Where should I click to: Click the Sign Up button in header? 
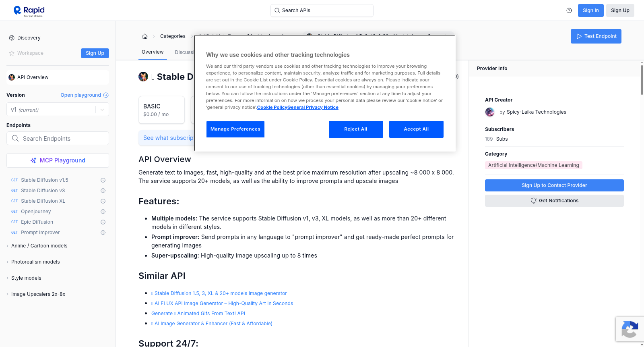point(620,10)
